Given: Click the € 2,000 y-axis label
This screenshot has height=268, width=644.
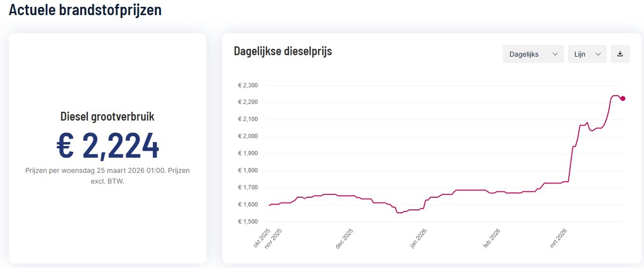Looking at the screenshot, I should (248, 136).
